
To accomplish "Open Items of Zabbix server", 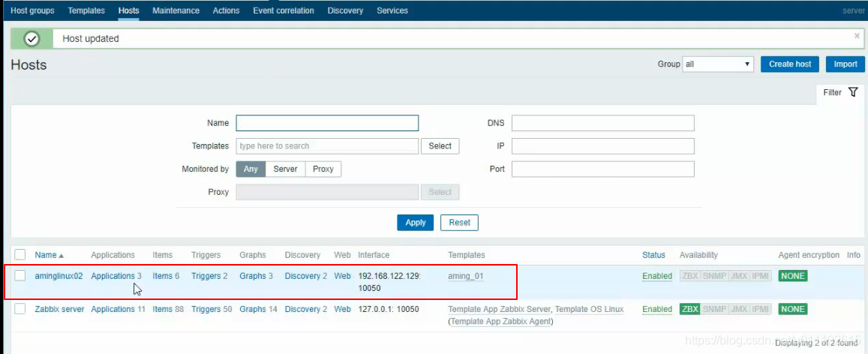I will pos(162,309).
